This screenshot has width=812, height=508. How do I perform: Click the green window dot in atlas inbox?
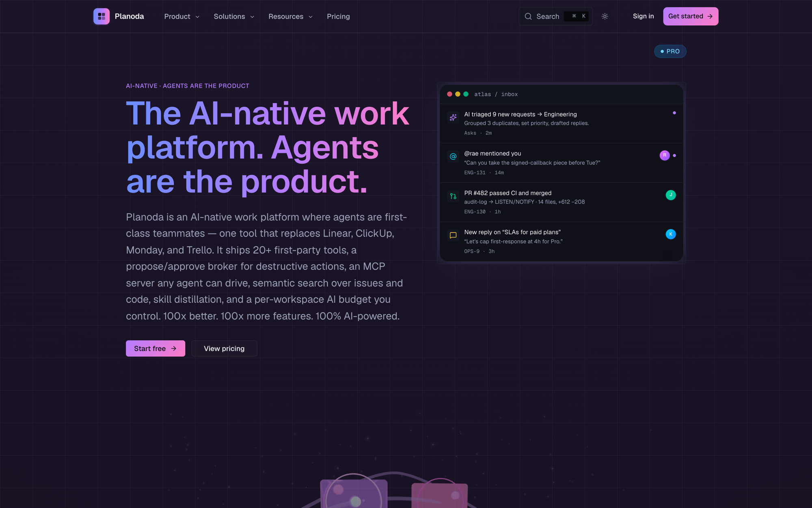[466, 94]
